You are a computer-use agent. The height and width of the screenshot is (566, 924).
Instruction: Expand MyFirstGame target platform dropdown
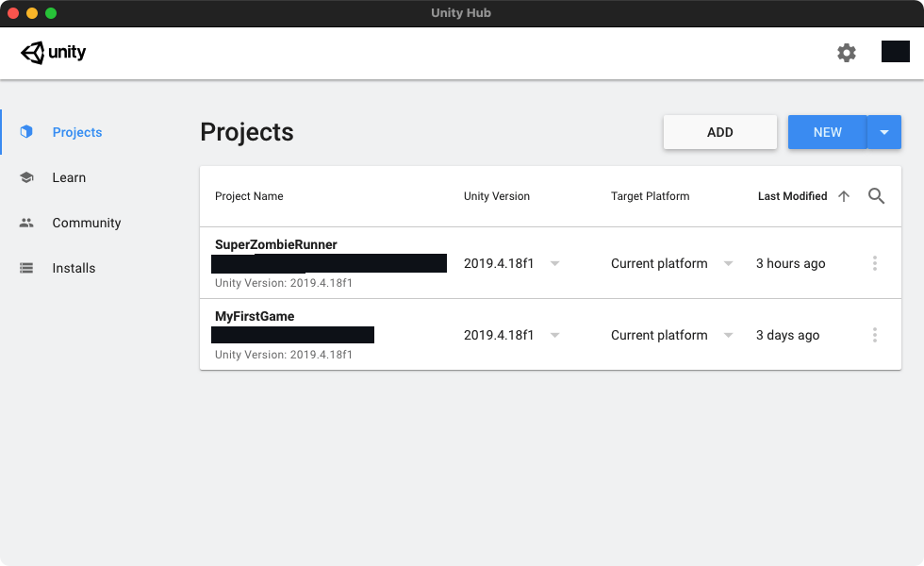(x=728, y=336)
